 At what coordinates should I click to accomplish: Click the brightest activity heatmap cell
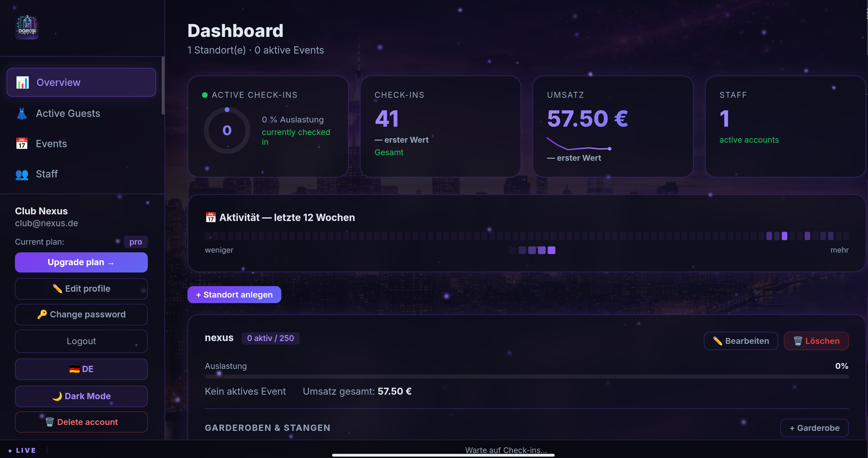tap(785, 236)
